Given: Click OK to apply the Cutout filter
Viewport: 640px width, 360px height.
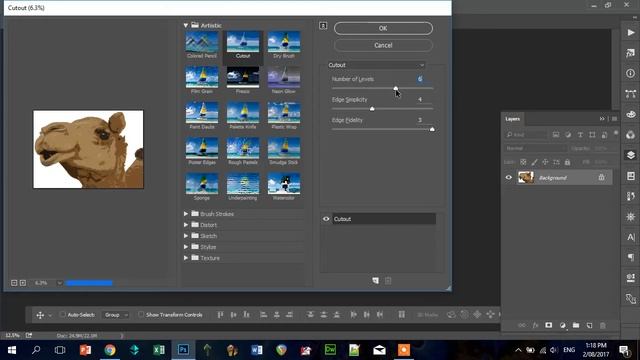Looking at the screenshot, I should (x=383, y=28).
